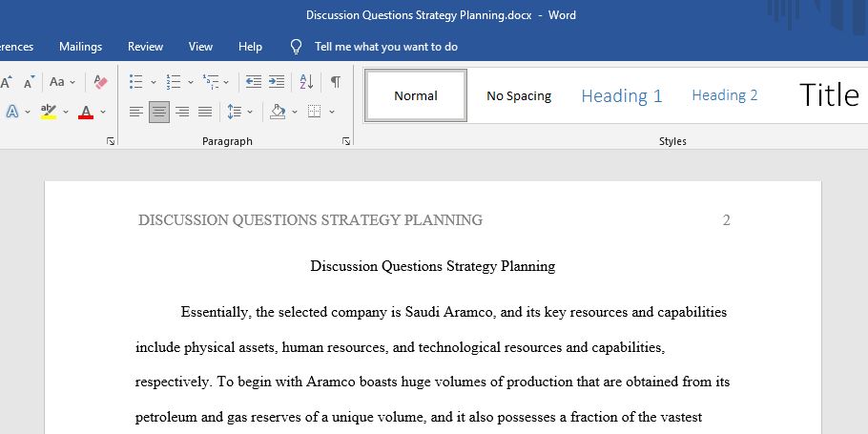868x434 pixels.
Task: Clear all formatting with the eraser icon
Action: [101, 82]
